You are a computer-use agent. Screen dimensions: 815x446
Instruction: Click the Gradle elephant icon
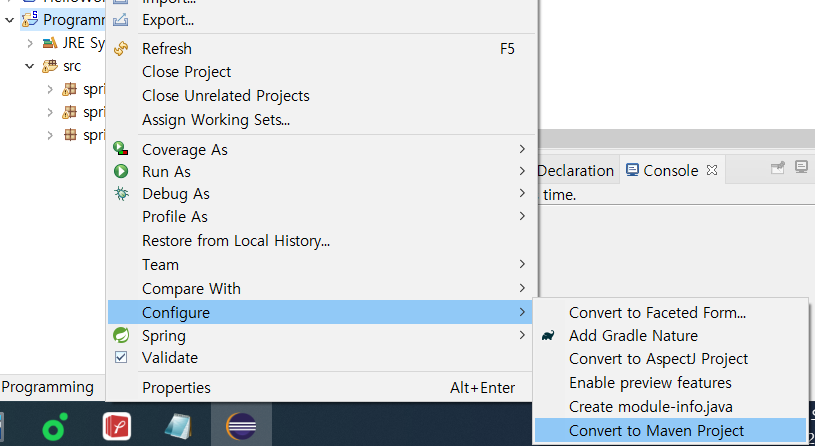click(548, 336)
